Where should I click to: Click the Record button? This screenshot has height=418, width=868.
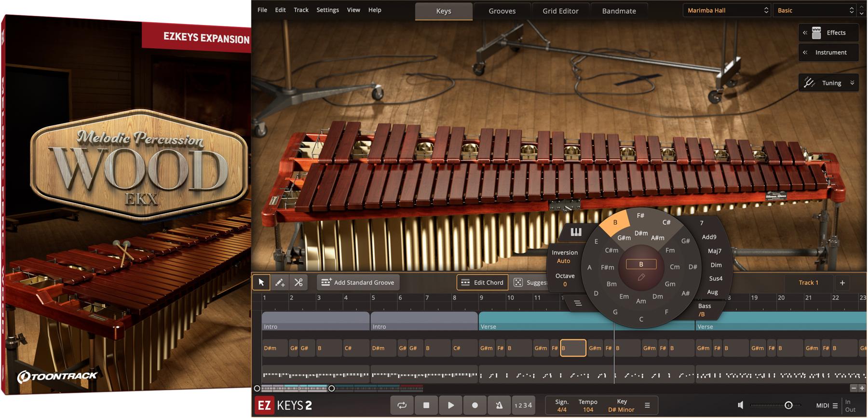(x=475, y=405)
